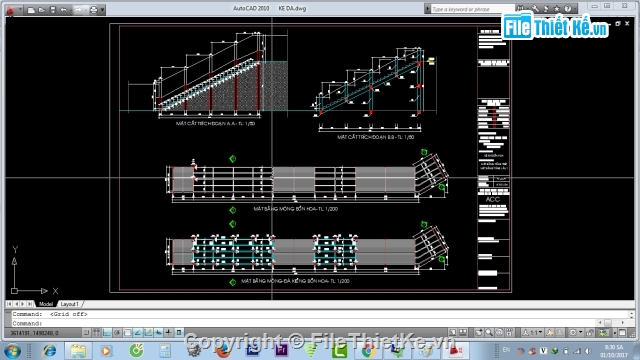Click the Zoom magnifier icon in status bar
The image size is (640, 360).
(489, 333)
